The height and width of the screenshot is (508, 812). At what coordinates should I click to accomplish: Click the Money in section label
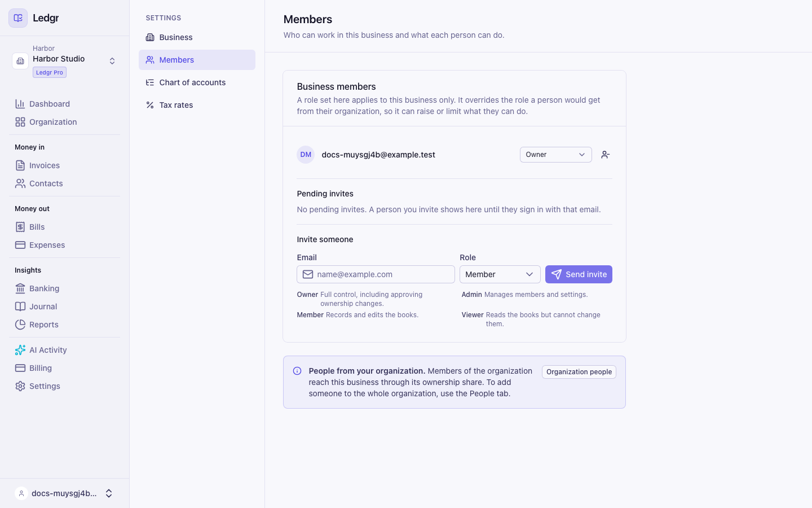pos(30,147)
